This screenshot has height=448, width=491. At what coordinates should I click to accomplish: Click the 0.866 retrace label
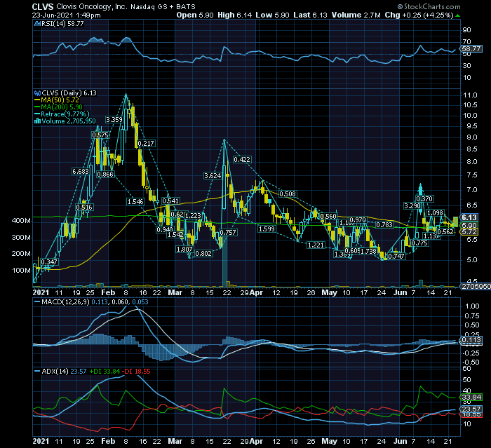[105, 174]
